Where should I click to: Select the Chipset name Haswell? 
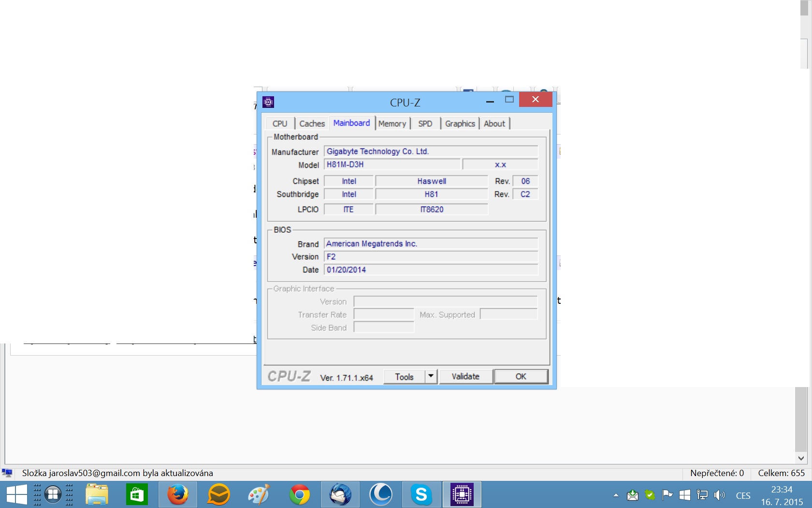click(x=432, y=181)
